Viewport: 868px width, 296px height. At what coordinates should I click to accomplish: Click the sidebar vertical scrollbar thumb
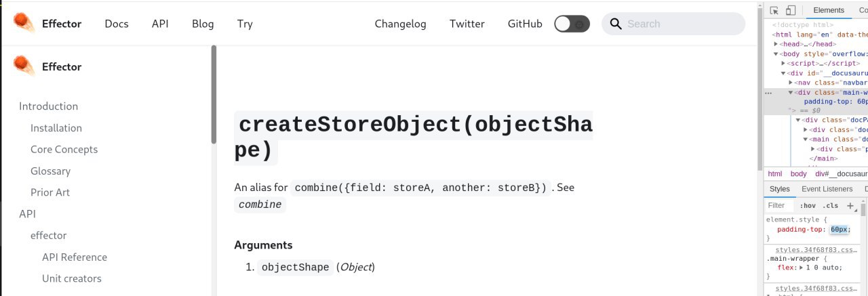click(x=214, y=95)
